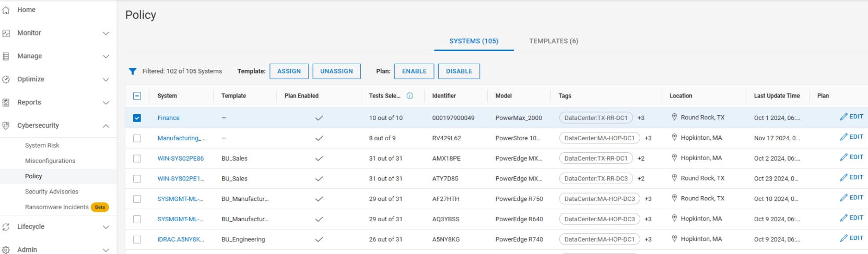Click the Admin gear icon

[x=6, y=250]
